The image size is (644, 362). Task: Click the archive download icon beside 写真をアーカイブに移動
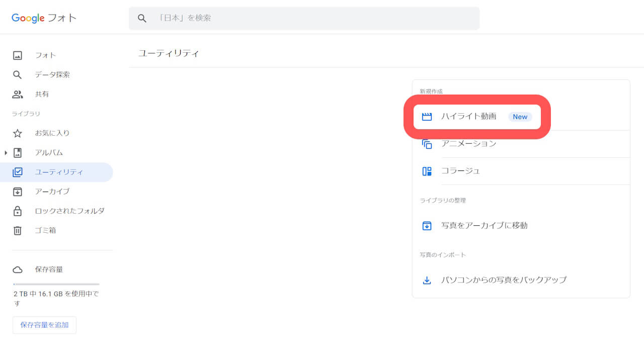click(x=427, y=226)
